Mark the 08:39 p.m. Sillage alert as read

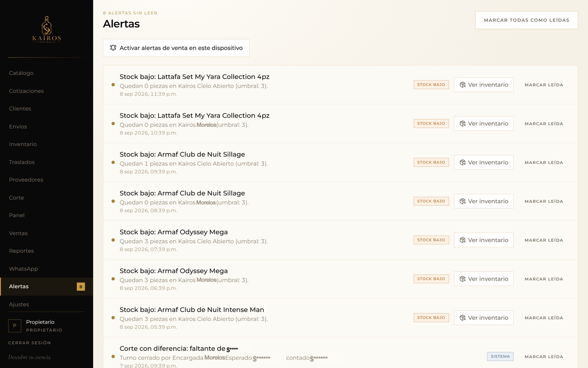point(544,201)
